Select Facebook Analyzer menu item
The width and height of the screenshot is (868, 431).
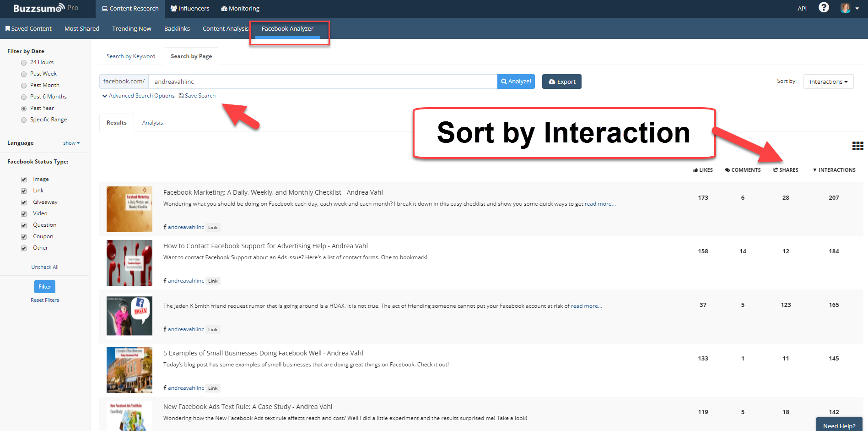(287, 28)
